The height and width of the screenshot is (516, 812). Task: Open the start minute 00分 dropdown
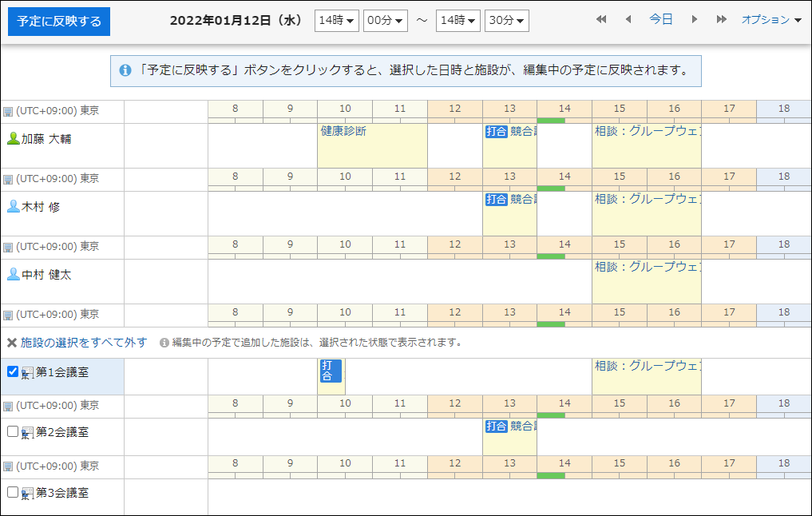click(x=386, y=21)
